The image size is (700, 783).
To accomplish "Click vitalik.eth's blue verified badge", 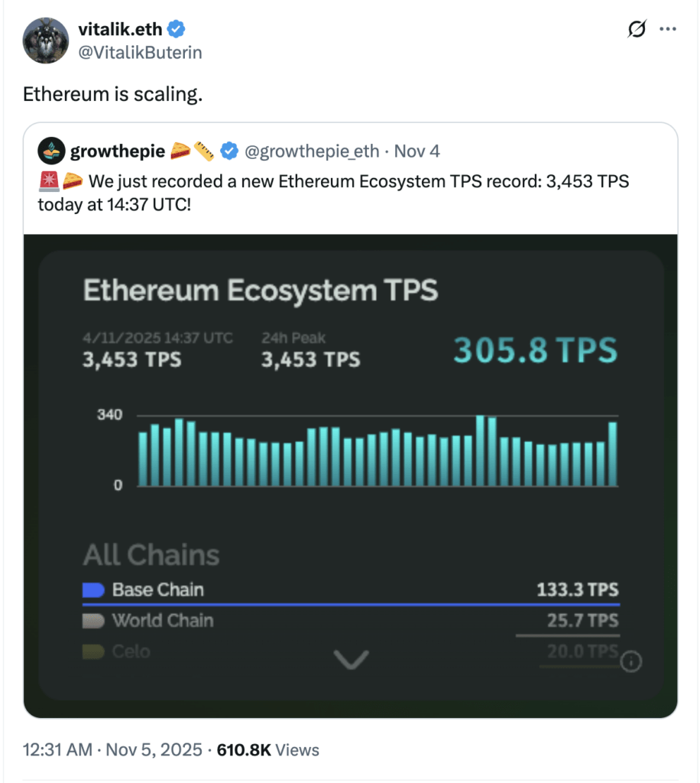I will pos(176,28).
